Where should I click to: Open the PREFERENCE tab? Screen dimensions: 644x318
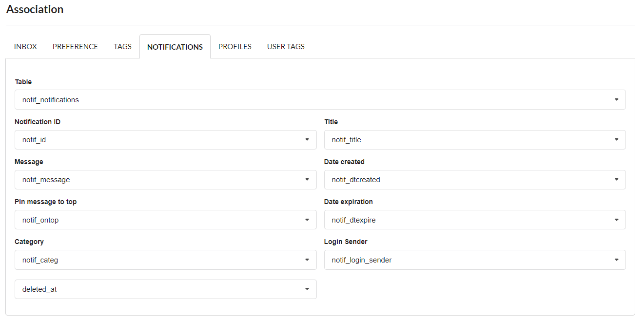tap(75, 47)
